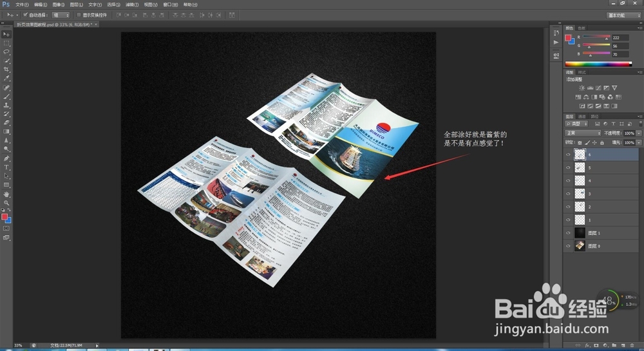Open the fill percentage dropdown arrow
The width and height of the screenshot is (644, 351).
pos(639,142)
